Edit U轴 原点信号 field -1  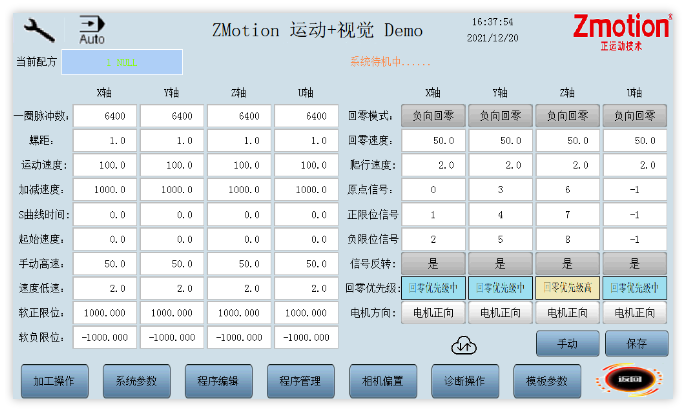[x=635, y=189]
